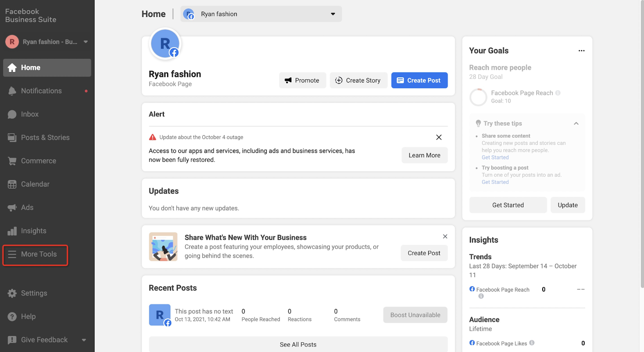Click the recent post R thumbnail

(160, 315)
